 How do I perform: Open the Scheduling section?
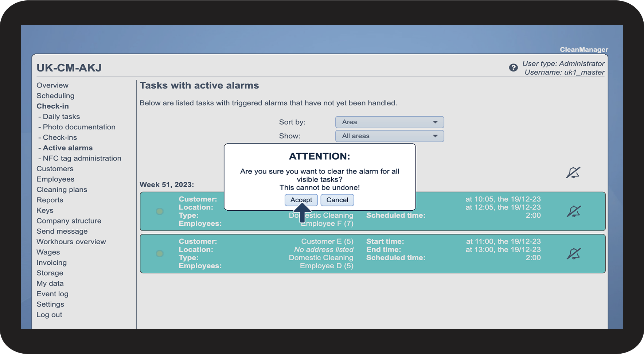[55, 96]
